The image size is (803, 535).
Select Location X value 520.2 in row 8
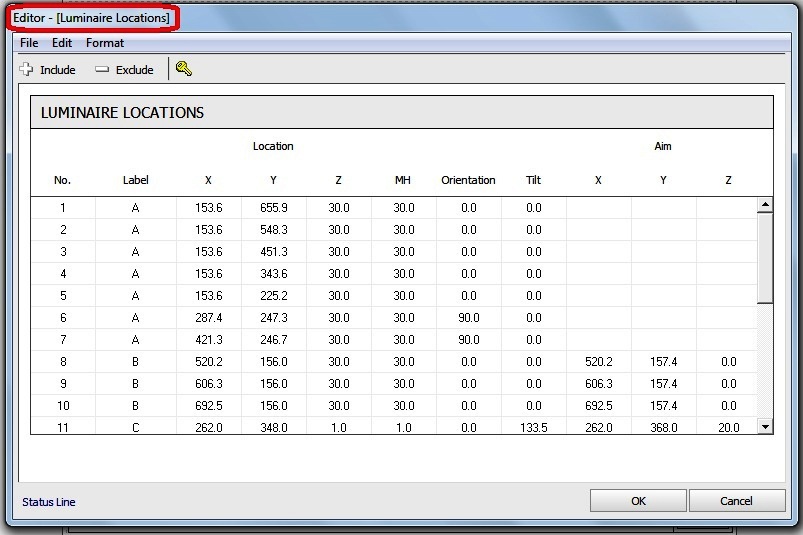coord(208,362)
